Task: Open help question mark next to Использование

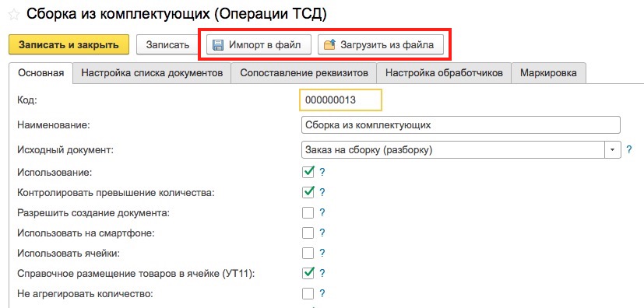Action: tap(322, 172)
